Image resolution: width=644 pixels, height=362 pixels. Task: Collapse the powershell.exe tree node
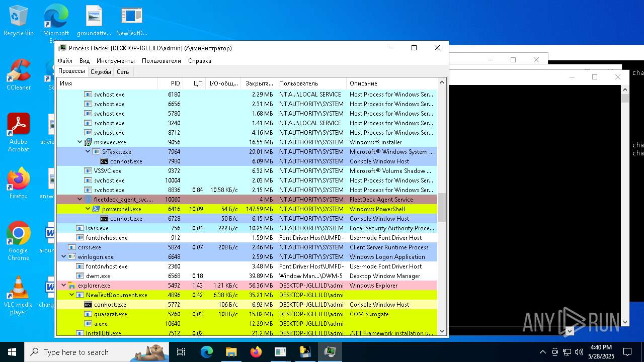tap(88, 209)
